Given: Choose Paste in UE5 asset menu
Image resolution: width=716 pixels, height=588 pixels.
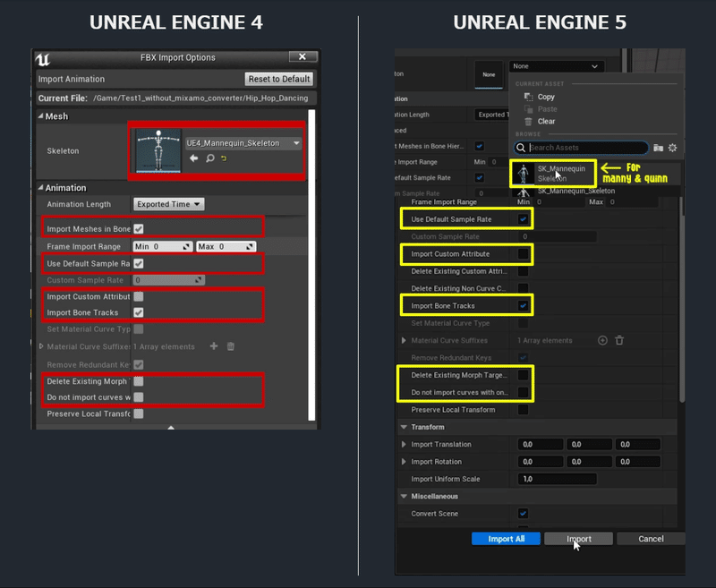Looking at the screenshot, I should click(547, 109).
